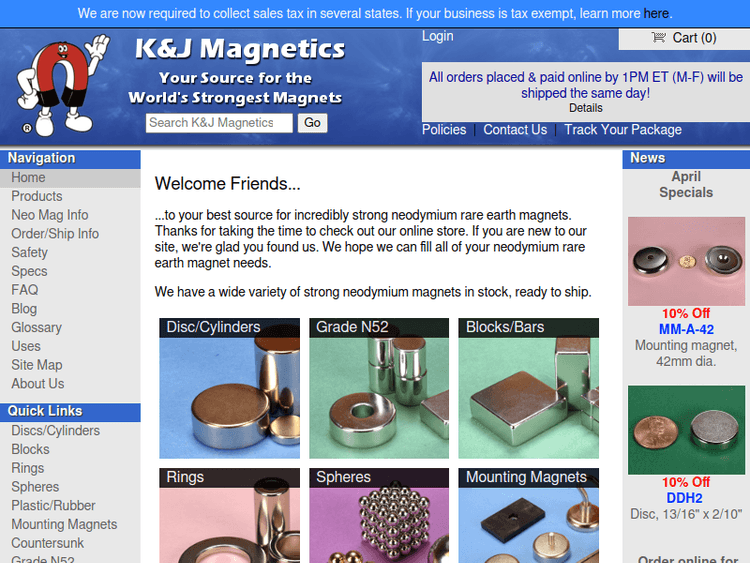
Task: Open Discs/Cylinders quick link
Action: (x=70, y=431)
